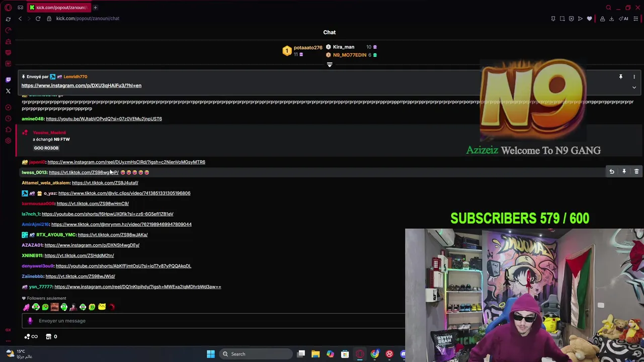This screenshot has height=362, width=644.
Task: Open extensions cube icon in sidebar
Action: [x=8, y=130]
